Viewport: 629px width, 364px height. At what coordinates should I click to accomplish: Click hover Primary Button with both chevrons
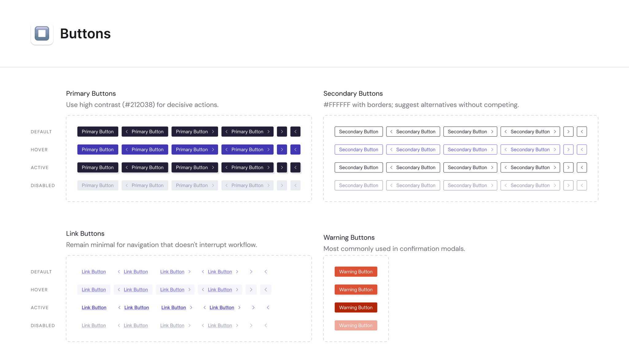(247, 149)
